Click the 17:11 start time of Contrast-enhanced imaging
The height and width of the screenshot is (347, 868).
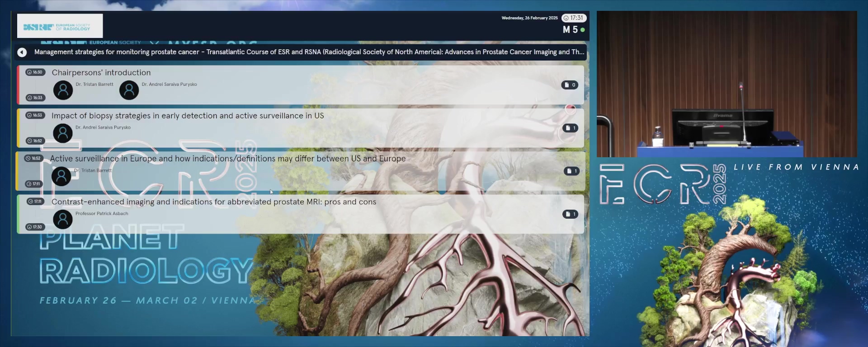tap(35, 202)
